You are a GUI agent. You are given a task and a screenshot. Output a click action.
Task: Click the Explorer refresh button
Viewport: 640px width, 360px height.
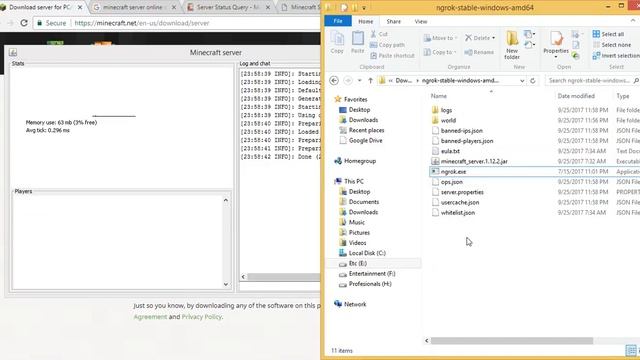coord(533,81)
